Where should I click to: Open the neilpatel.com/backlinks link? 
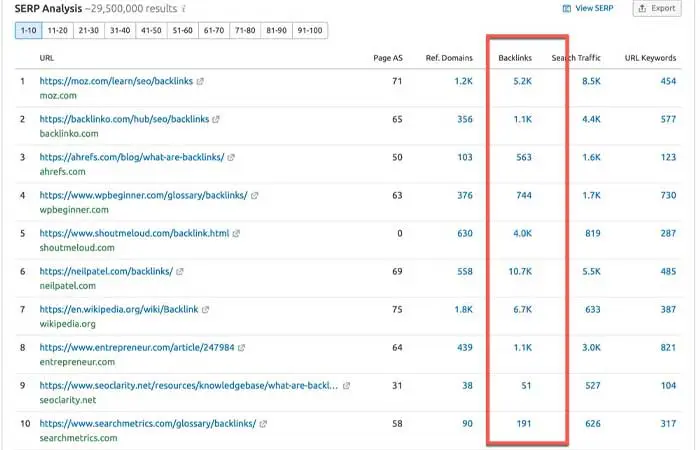tap(106, 271)
